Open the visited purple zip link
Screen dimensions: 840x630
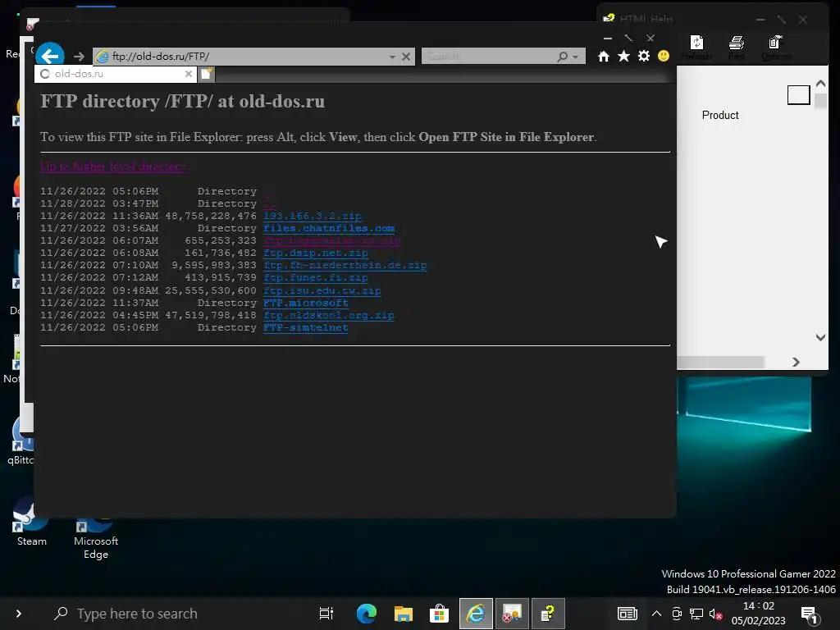point(332,240)
